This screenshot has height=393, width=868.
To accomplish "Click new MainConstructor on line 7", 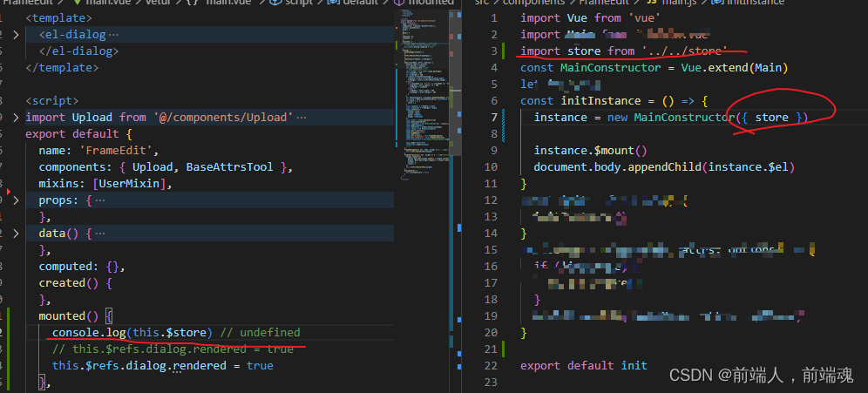I will pos(669,118).
